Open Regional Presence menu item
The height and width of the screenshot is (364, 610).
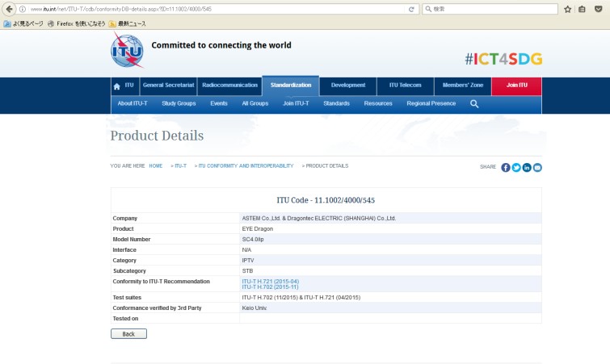pos(431,104)
